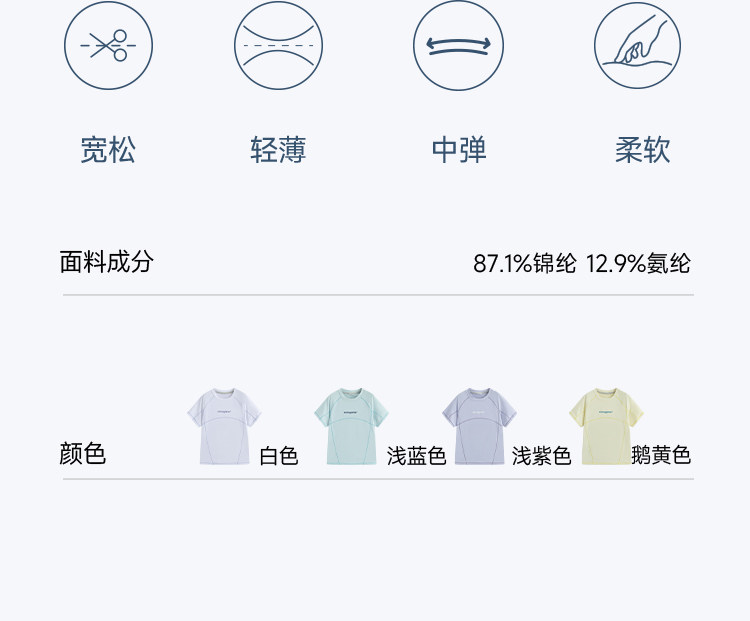
Task: Choose the 浅紫色 color label
Action: 541,456
